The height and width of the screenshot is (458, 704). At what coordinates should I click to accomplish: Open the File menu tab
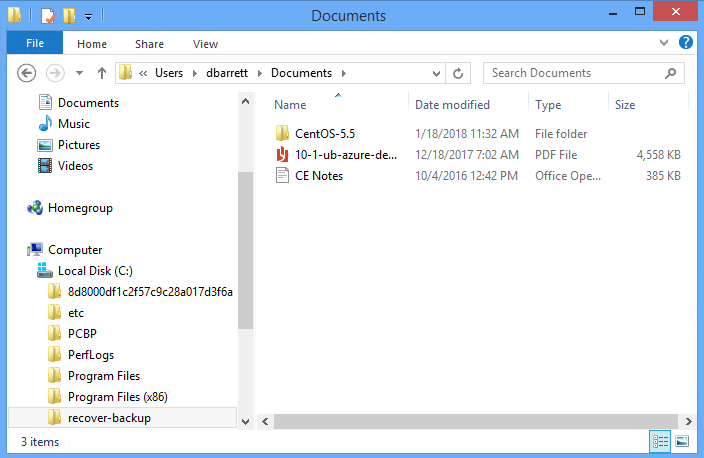click(x=35, y=43)
